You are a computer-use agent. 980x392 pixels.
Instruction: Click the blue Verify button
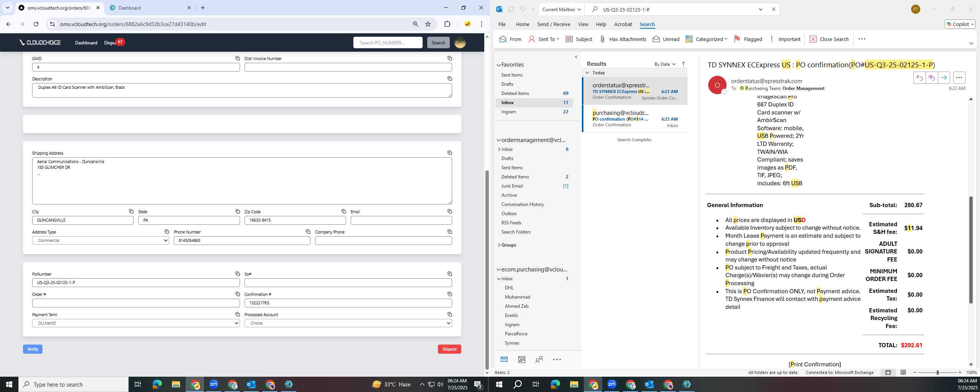33,349
